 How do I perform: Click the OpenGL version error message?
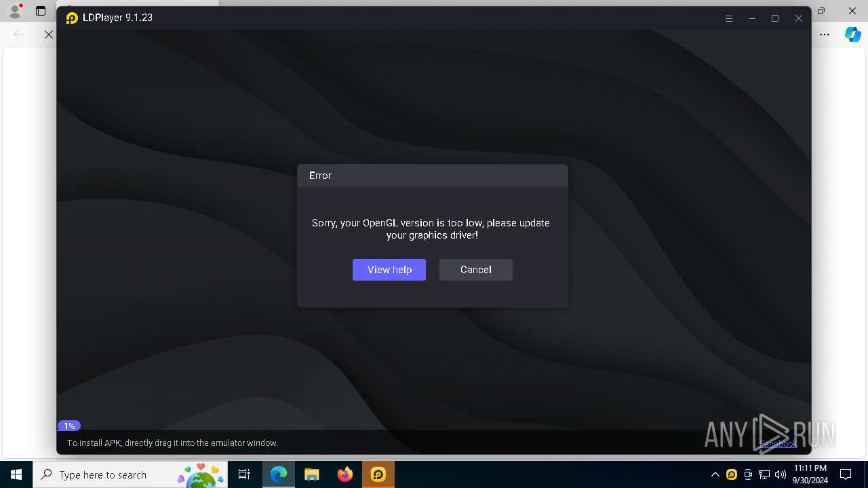pos(431,229)
